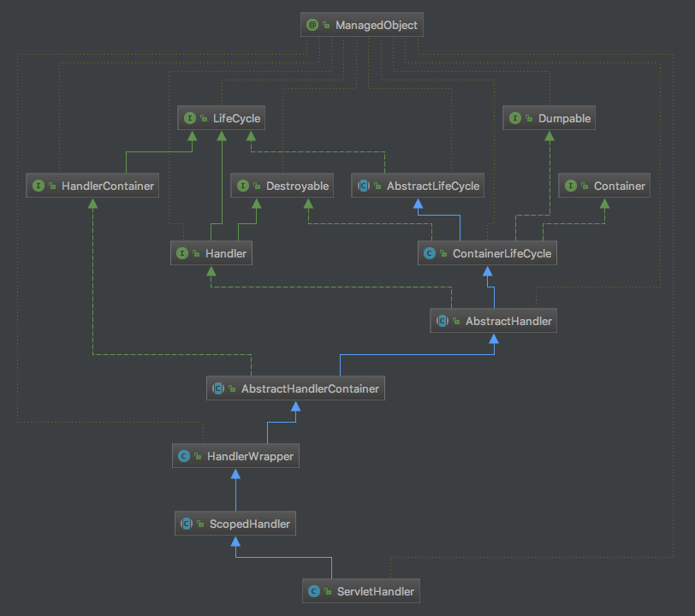Click the interface icon next to Dumpable

click(514, 118)
